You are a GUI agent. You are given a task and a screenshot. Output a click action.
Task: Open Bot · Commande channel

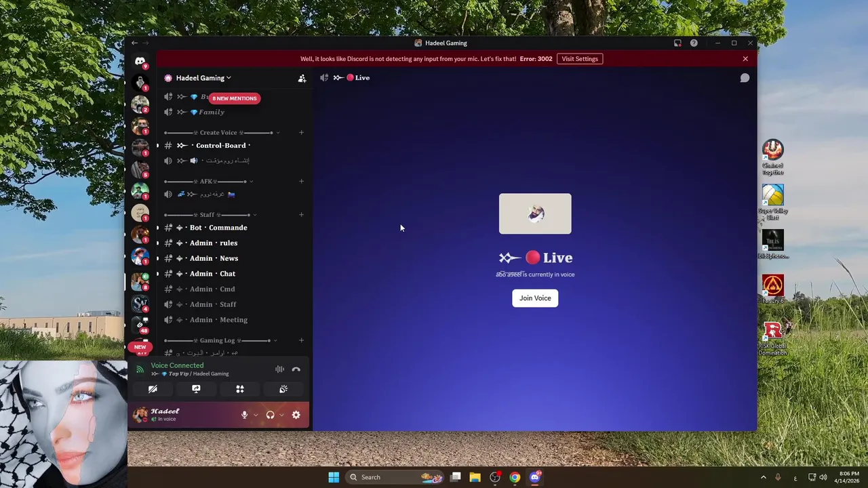pos(235,228)
